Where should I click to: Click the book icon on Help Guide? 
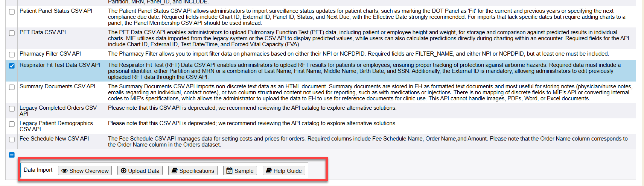point(269,171)
